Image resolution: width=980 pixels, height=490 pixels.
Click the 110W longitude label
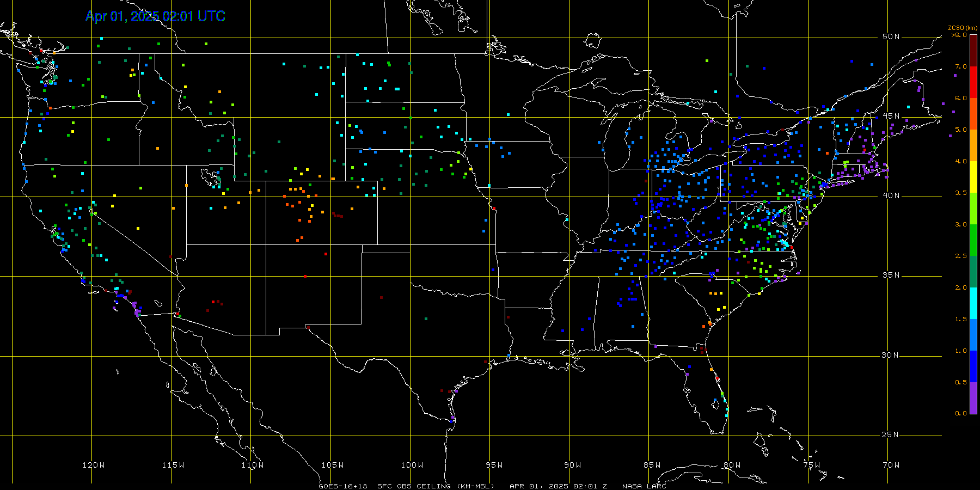[x=253, y=465]
